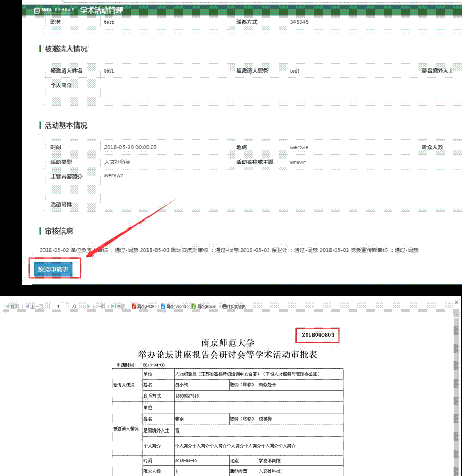462x476 pixels.
Task: Click report serial number 2018040803
Action: tap(317, 335)
